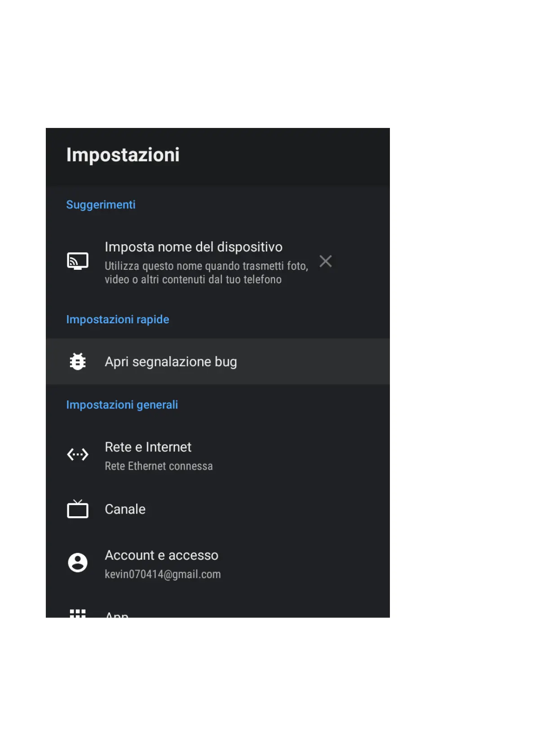The width and height of the screenshot is (535, 756).
Task: Dismiss the device name suggestion
Action: point(326,261)
